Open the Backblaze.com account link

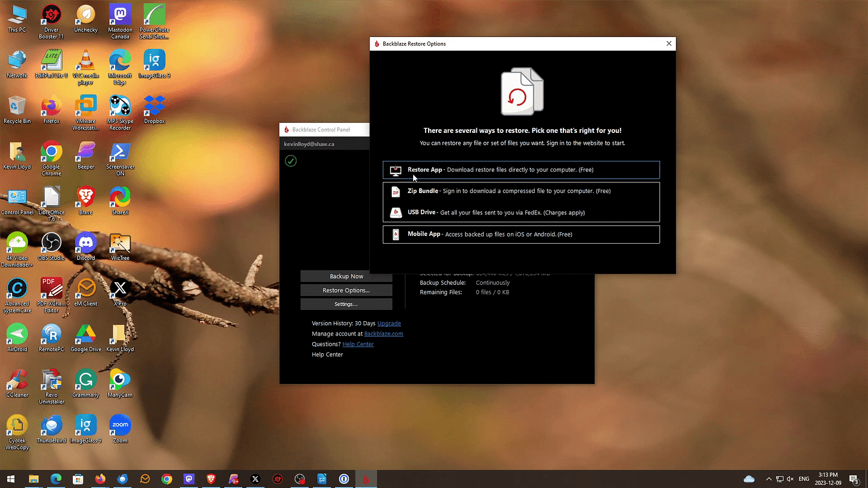pos(383,334)
